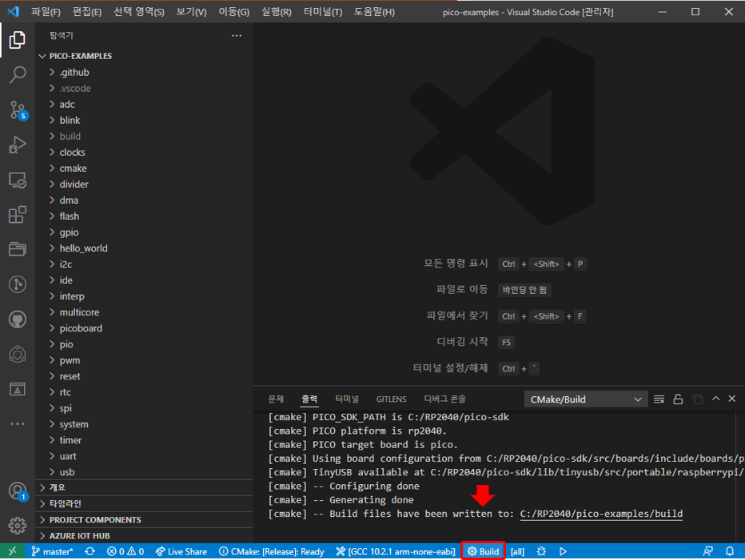Expand the .github folder
Image resolution: width=745 pixels, height=560 pixels.
145,72
